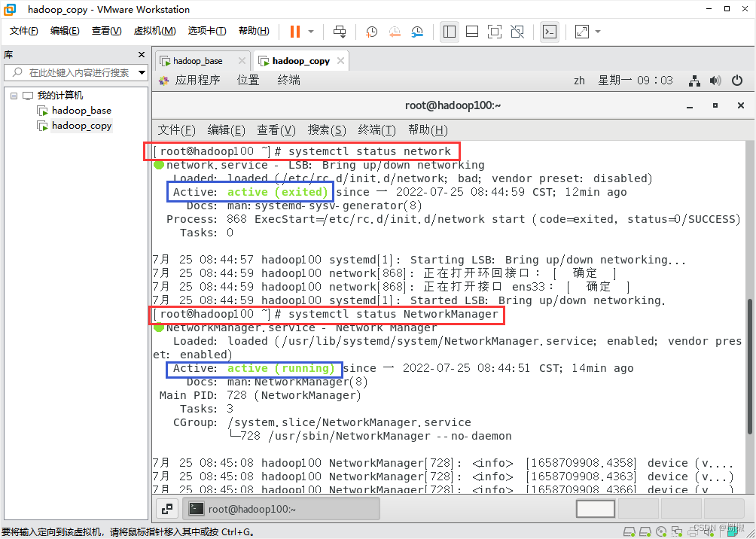Open terminal 查看(V) menu
The image size is (756, 539).
pos(276,129)
